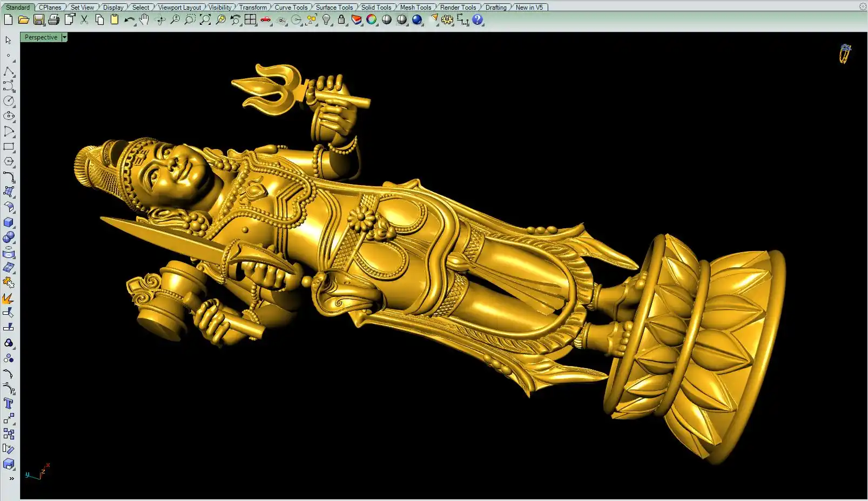This screenshot has height=501, width=868.
Task: Select the Text object tool
Action: 9,403
